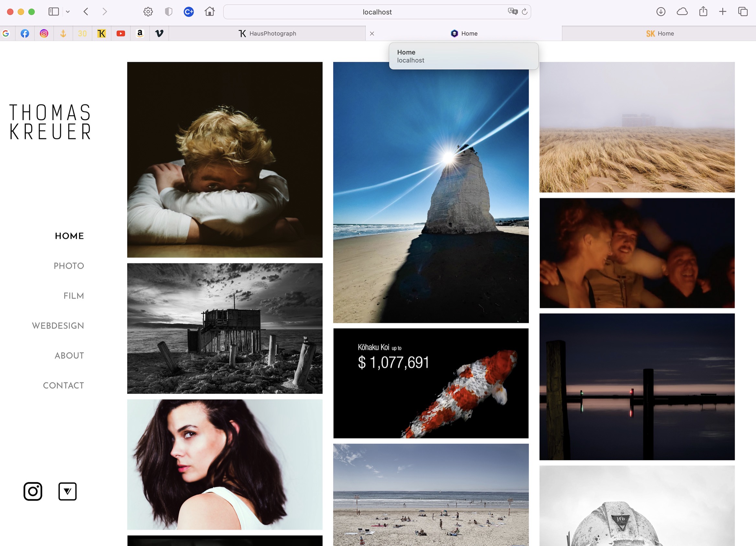756x546 pixels.
Task: Open the Vero icon in the website sidebar
Action: (x=67, y=491)
